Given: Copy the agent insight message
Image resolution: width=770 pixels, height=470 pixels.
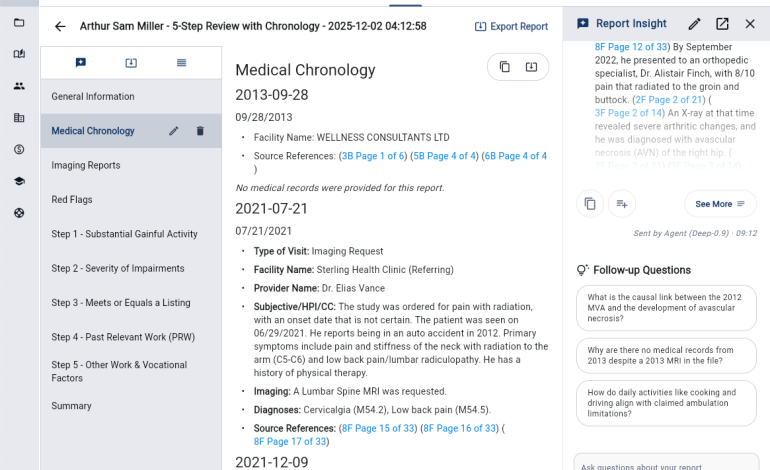Looking at the screenshot, I should (x=591, y=204).
